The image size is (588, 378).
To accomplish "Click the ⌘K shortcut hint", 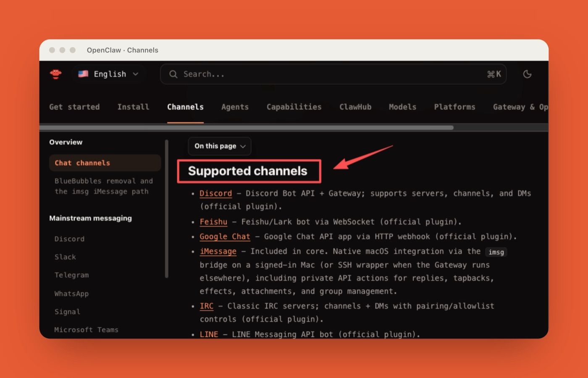I will coord(494,74).
